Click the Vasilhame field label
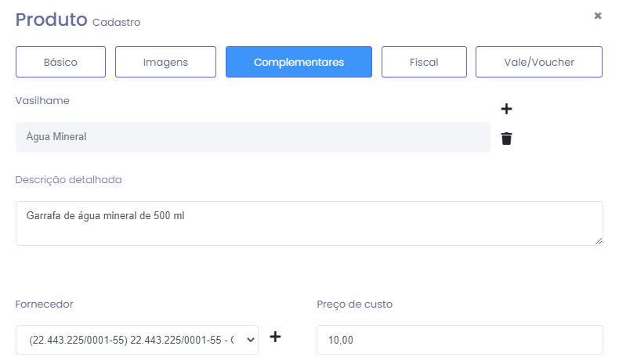This screenshot has height=364, width=619. pyautogui.click(x=42, y=101)
